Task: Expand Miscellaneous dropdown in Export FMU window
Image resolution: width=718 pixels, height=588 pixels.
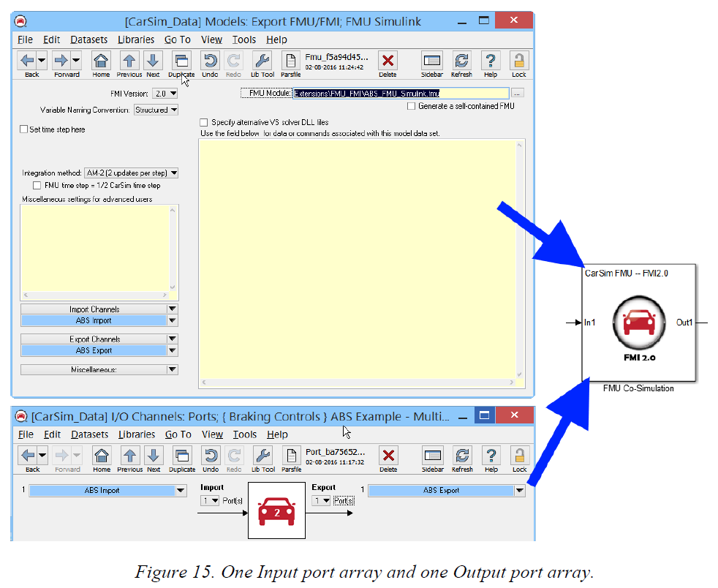Action: [x=172, y=369]
